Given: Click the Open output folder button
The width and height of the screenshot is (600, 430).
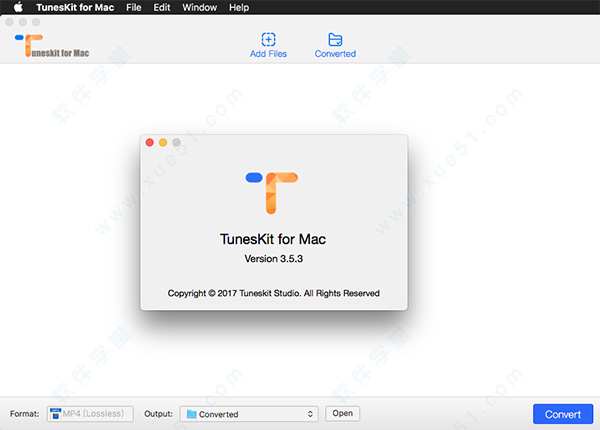Looking at the screenshot, I should (x=342, y=413).
